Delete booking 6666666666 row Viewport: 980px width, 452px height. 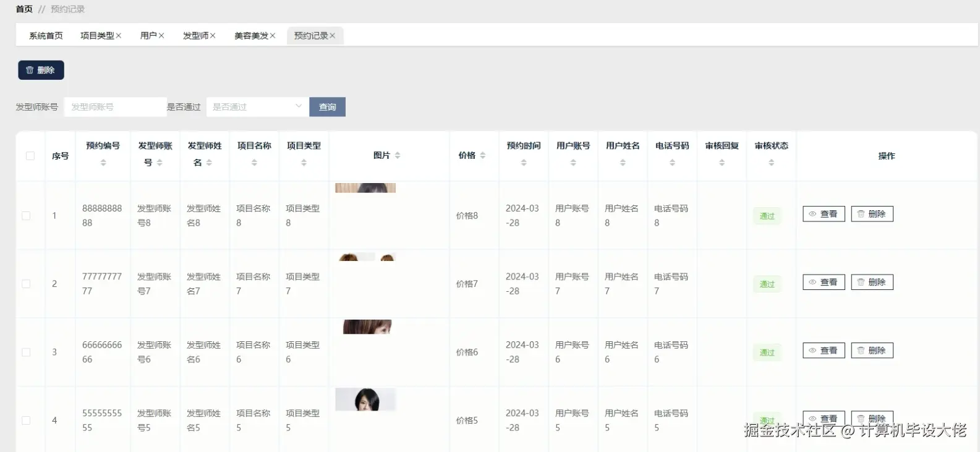[872, 351]
